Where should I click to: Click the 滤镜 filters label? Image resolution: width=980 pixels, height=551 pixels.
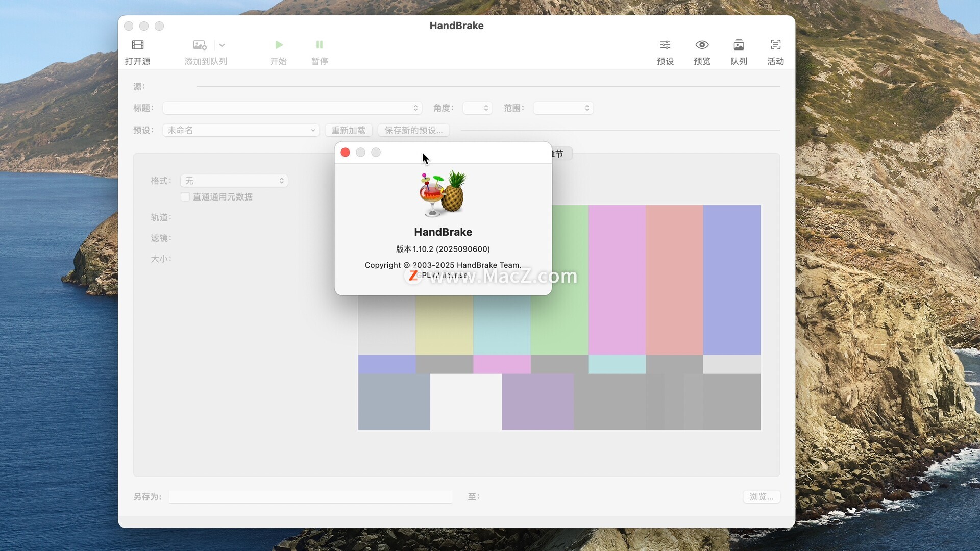point(161,238)
